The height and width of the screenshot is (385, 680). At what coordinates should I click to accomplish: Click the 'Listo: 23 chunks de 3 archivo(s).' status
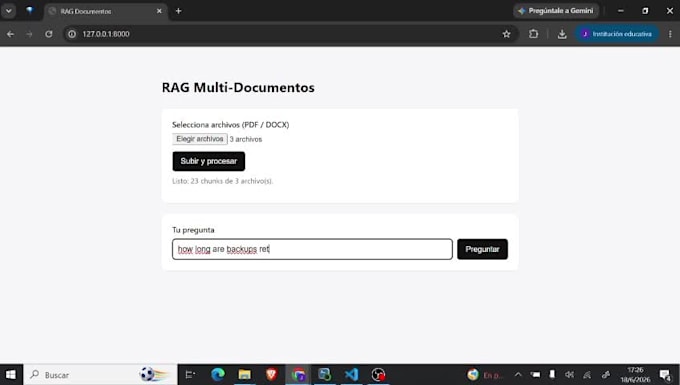[x=222, y=181]
